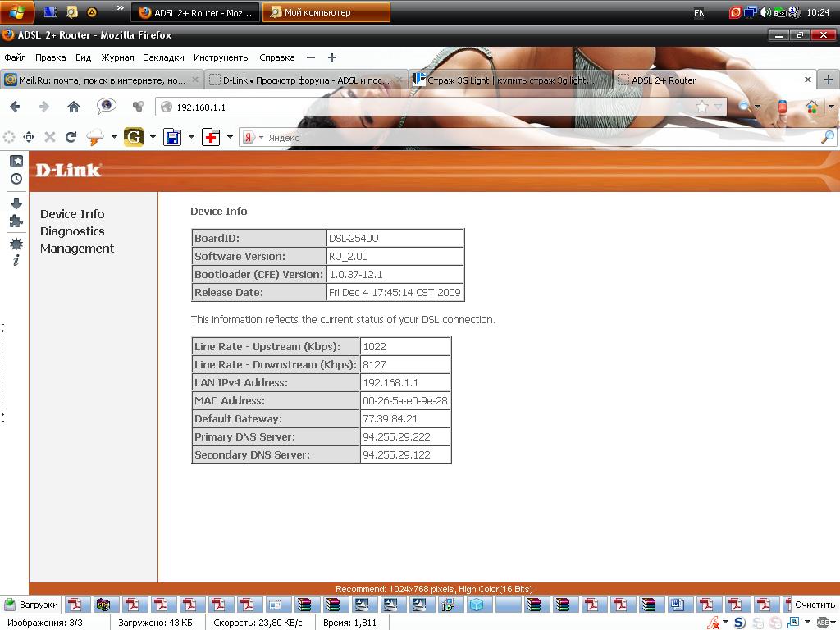
Task: Bookmark this page with the star icon
Action: (x=702, y=107)
